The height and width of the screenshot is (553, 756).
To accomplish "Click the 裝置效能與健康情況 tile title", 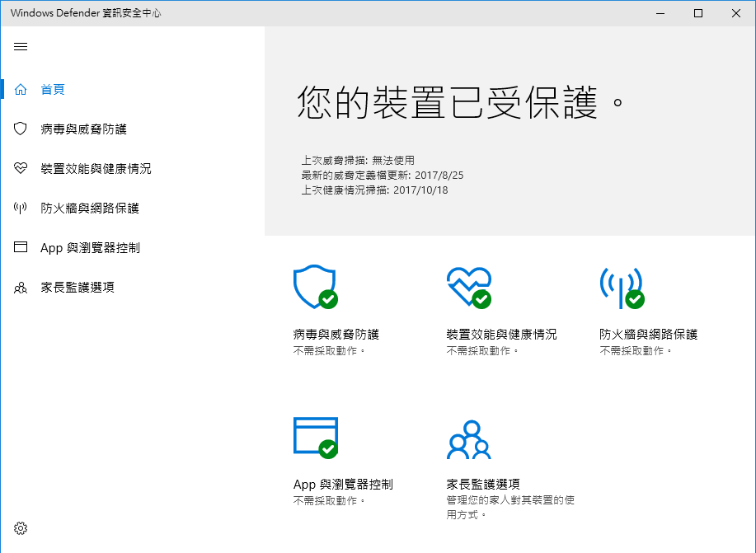I will [x=501, y=334].
